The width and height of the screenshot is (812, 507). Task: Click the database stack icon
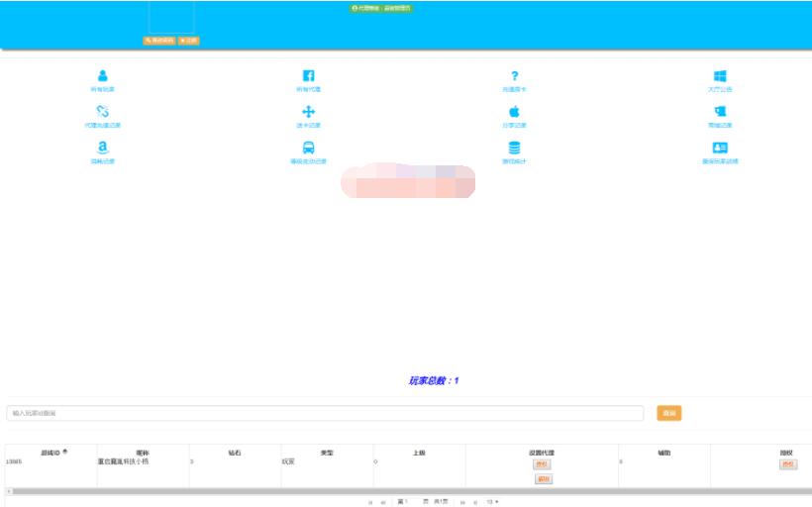(x=514, y=148)
